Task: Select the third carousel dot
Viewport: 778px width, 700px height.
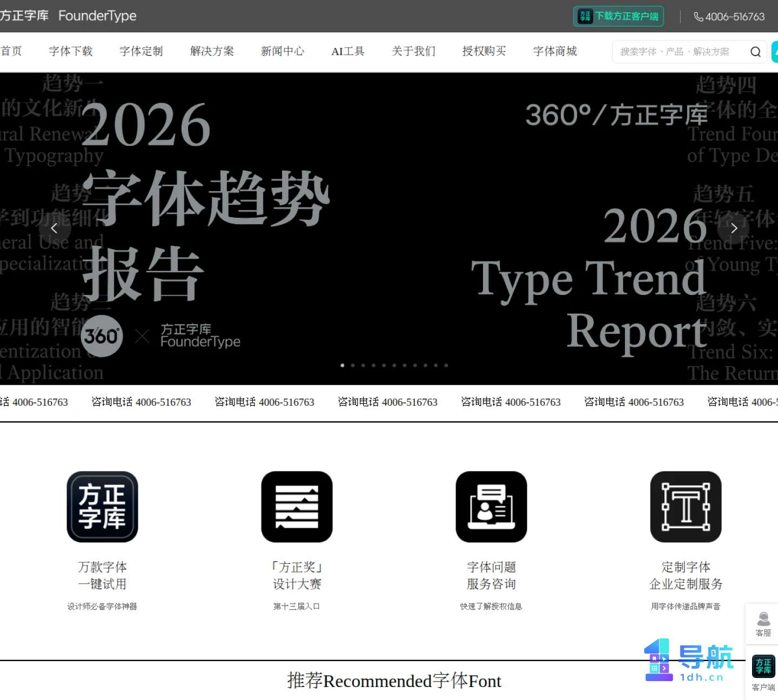Action: pos(363,366)
